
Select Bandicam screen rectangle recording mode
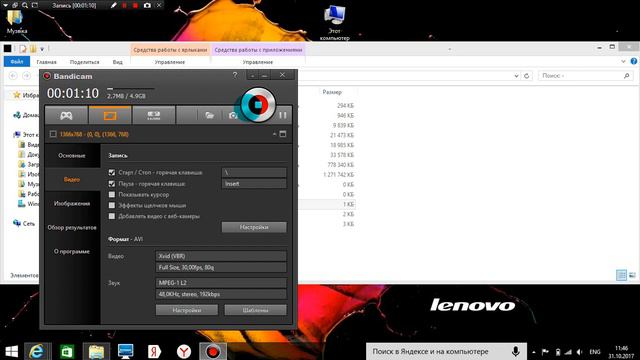pos(110,115)
